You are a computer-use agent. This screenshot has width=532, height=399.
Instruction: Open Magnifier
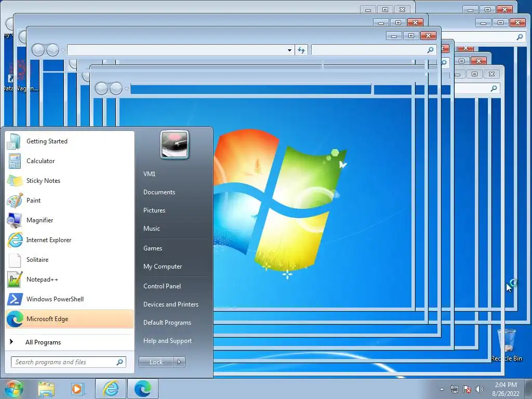(70, 220)
